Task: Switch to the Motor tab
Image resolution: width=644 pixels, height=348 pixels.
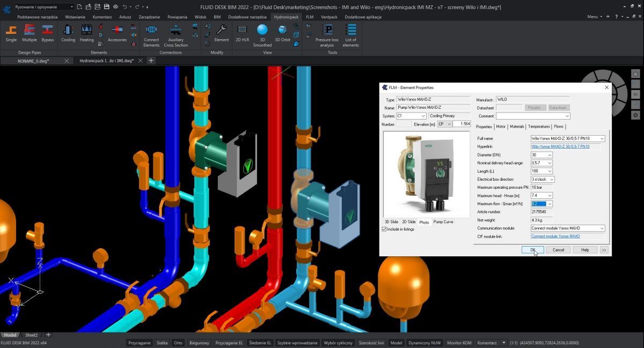Action: 500,127
